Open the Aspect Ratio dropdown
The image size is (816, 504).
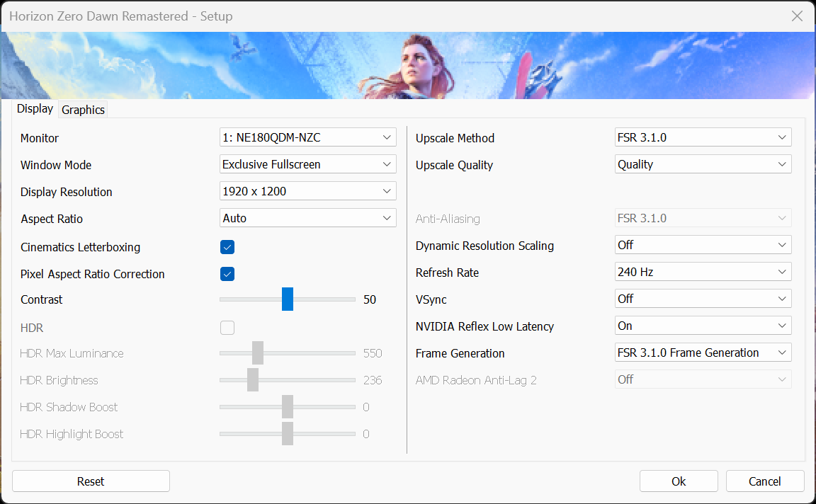click(x=307, y=218)
